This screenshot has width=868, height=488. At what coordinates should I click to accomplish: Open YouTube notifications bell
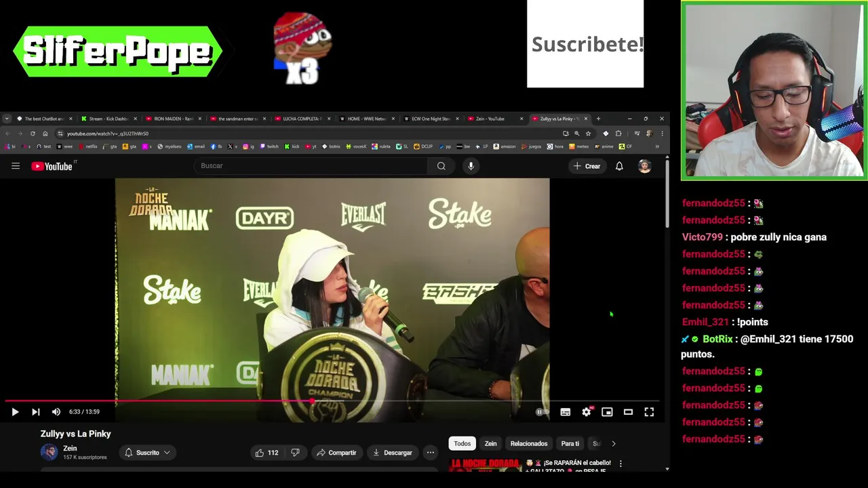pyautogui.click(x=619, y=166)
